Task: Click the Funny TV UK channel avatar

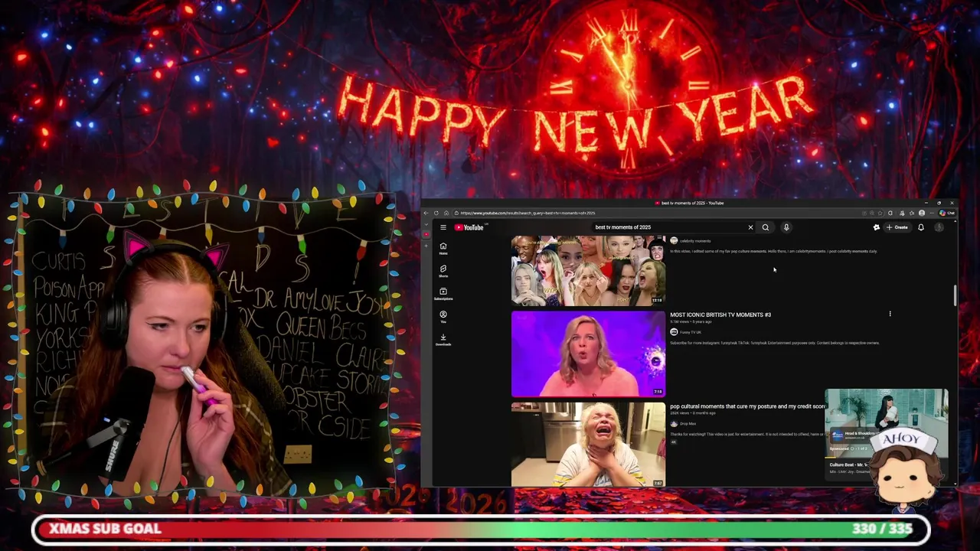Action: pyautogui.click(x=674, y=332)
